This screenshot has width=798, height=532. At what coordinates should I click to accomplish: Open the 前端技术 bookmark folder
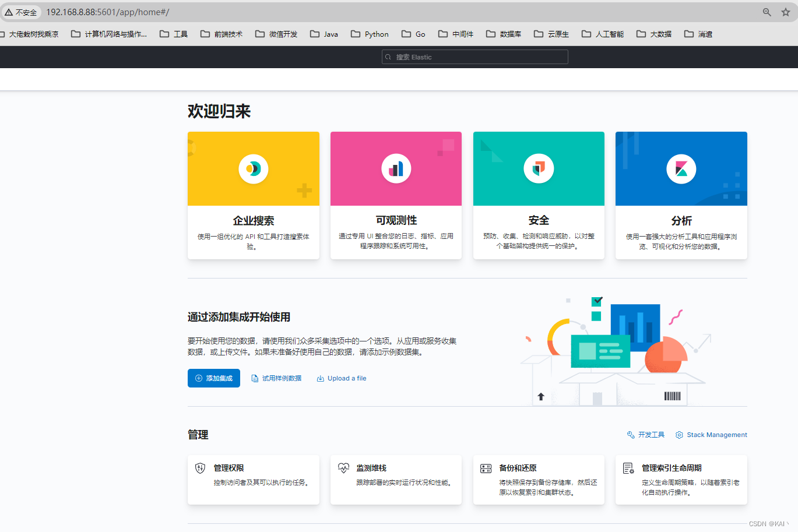point(222,34)
